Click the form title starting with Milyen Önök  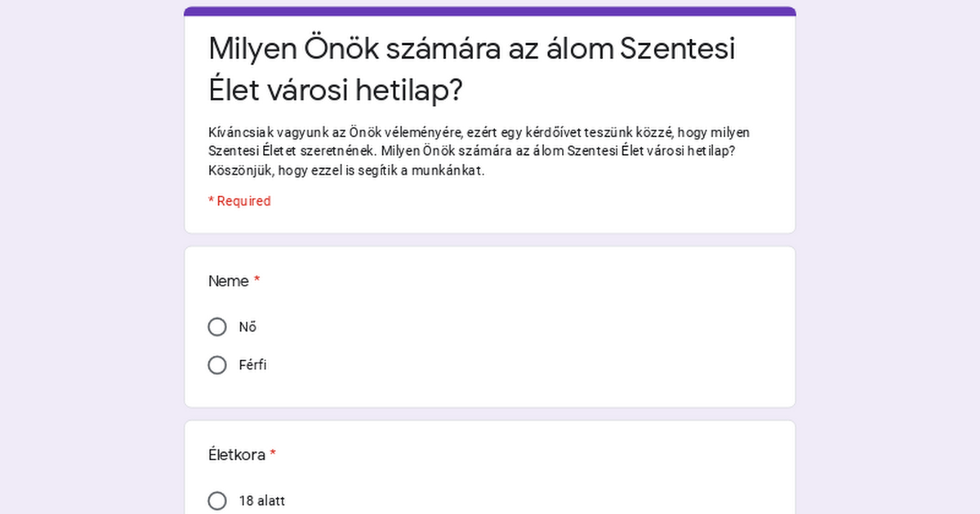[471, 49]
